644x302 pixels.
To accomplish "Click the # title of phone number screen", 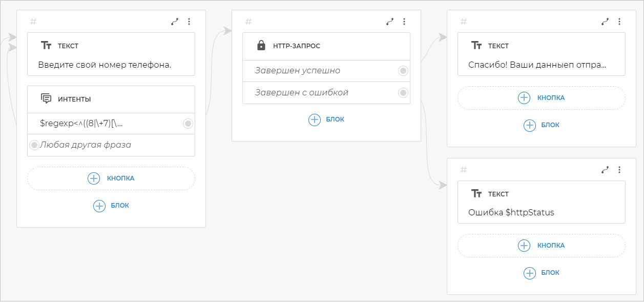I will click(x=33, y=22).
